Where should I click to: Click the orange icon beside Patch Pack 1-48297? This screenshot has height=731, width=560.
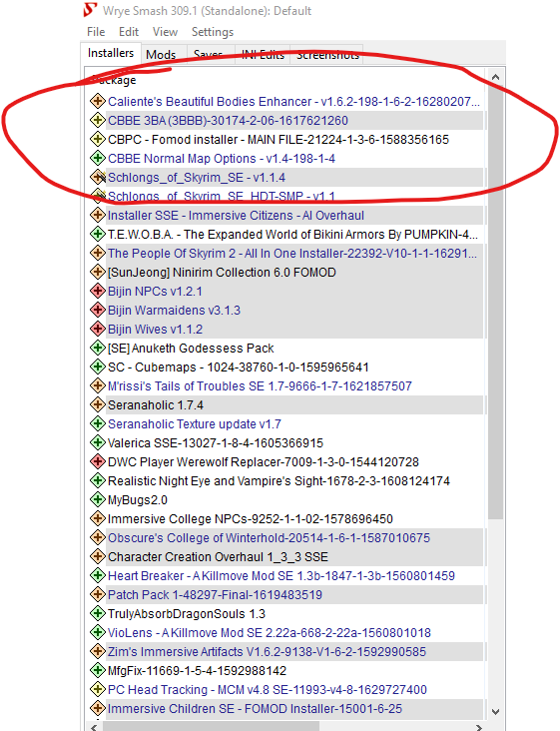click(x=98, y=595)
